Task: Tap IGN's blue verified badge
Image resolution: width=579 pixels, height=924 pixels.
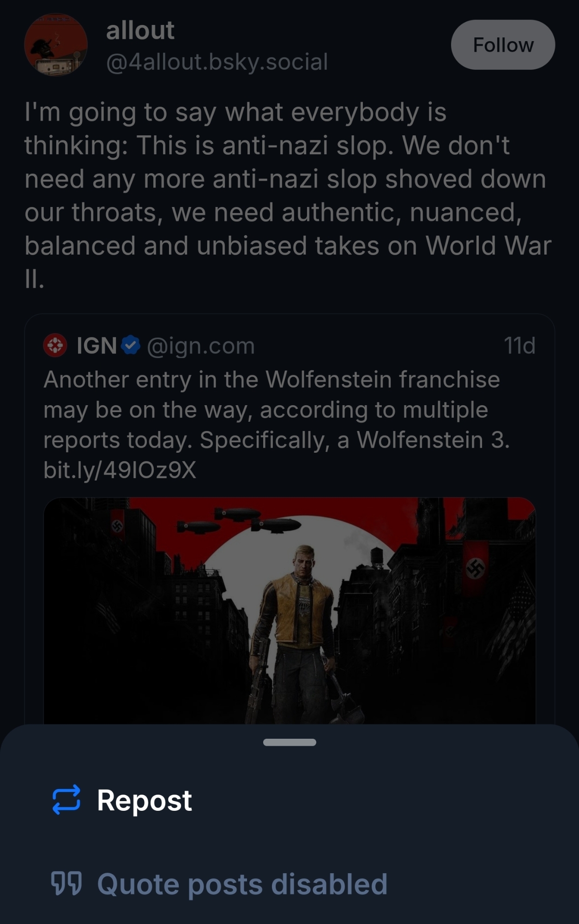Action: click(x=131, y=345)
